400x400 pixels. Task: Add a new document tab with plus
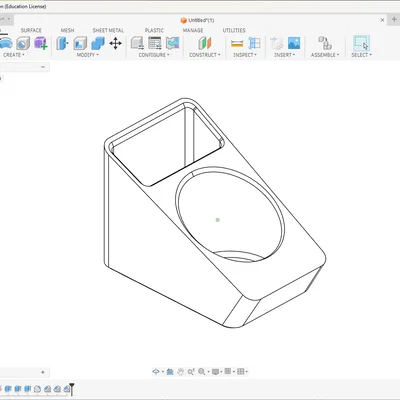394,20
